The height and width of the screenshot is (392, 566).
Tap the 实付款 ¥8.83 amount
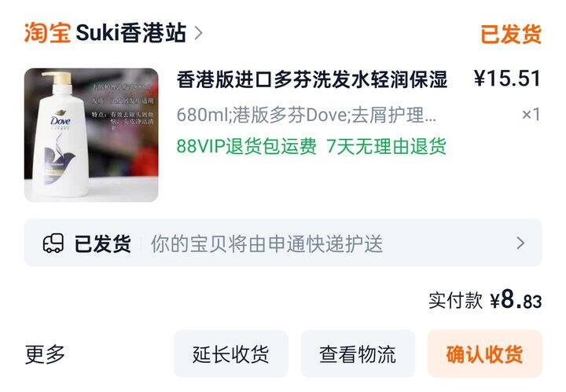(x=485, y=300)
